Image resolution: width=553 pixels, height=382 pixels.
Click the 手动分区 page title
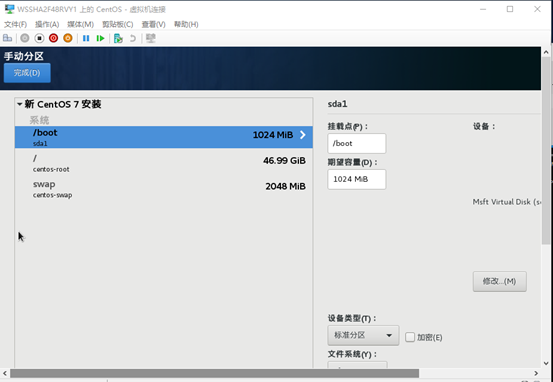point(24,56)
